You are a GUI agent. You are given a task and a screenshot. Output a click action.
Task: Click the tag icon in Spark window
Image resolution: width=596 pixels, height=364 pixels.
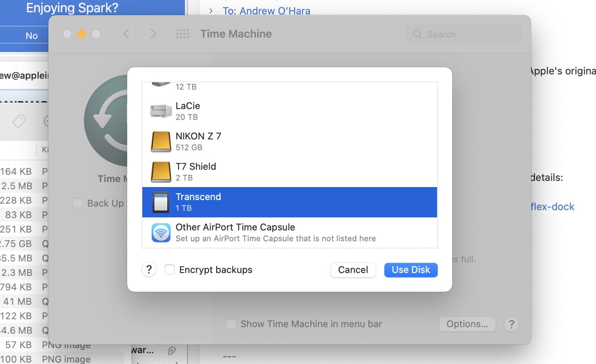coord(19,121)
